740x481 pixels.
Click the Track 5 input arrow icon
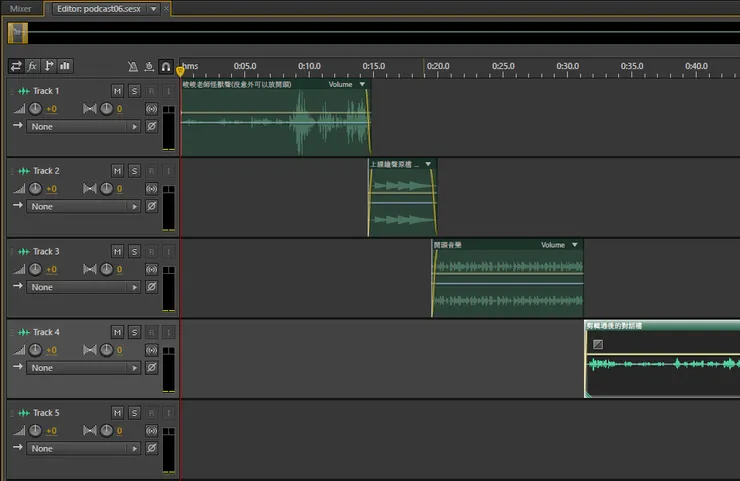[18, 447]
